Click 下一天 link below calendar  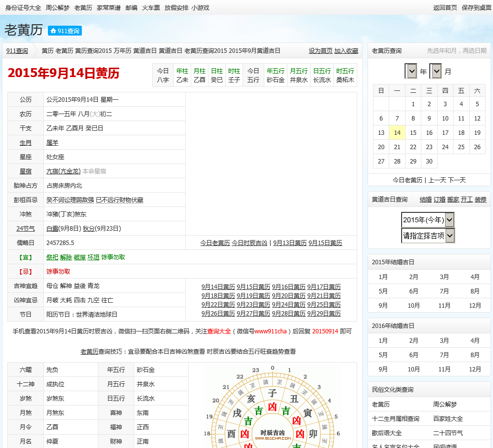457,180
